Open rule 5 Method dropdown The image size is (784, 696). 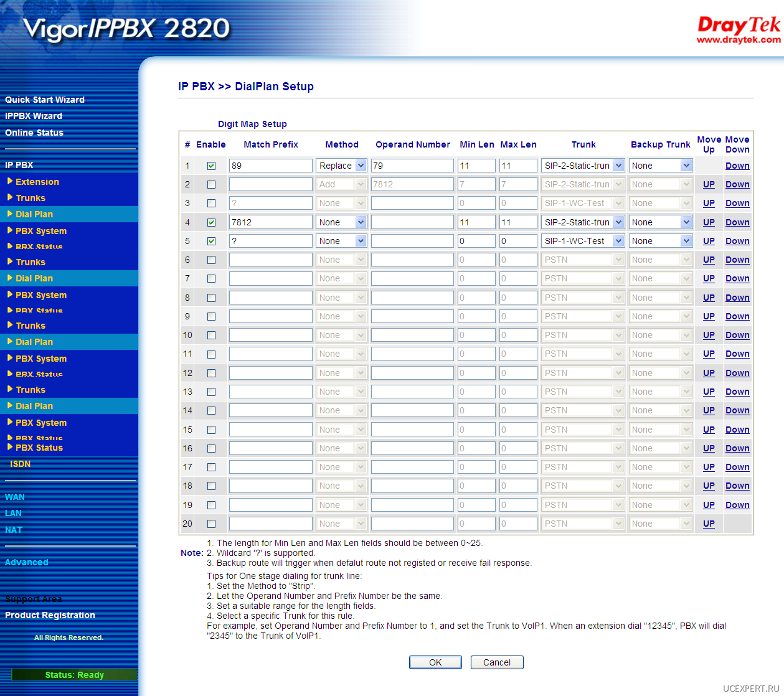pyautogui.click(x=341, y=241)
